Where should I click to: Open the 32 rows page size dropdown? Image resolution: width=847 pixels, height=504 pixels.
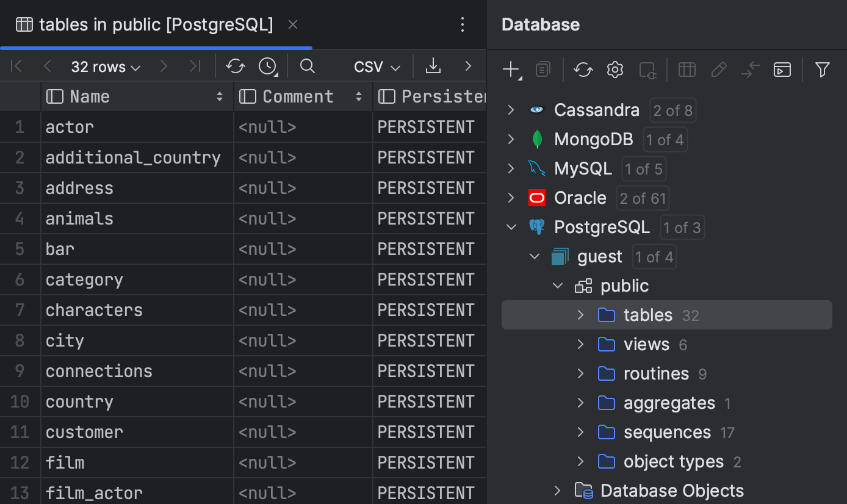(x=104, y=66)
